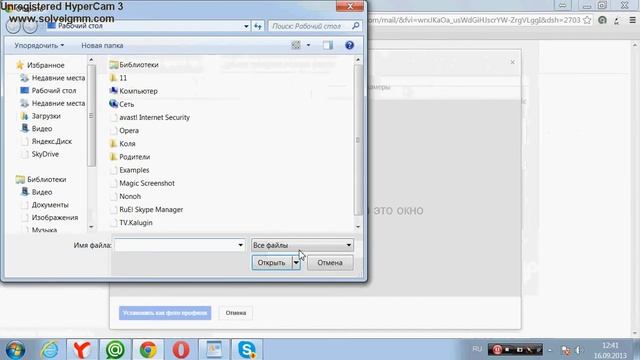Click the volume tray icon
This screenshot has height=360, width=640.
(579, 350)
